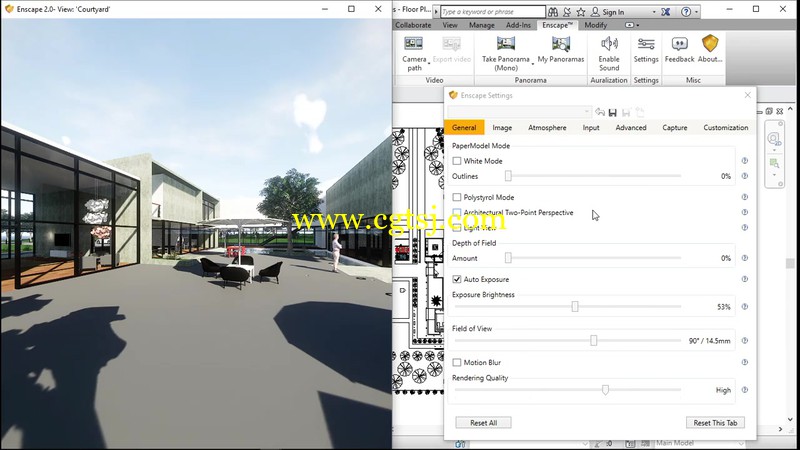This screenshot has width=800, height=450.
Task: Expand the Take Panorama dropdown arrow
Action: pyautogui.click(x=533, y=63)
